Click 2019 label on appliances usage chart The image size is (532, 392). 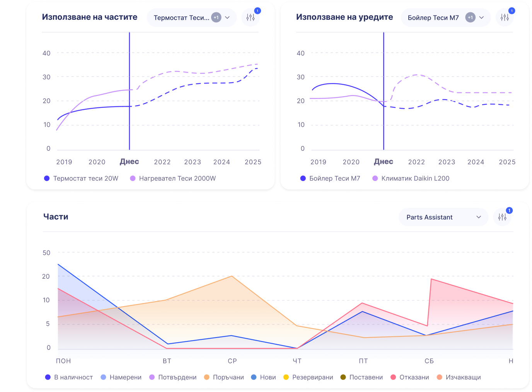tap(319, 162)
